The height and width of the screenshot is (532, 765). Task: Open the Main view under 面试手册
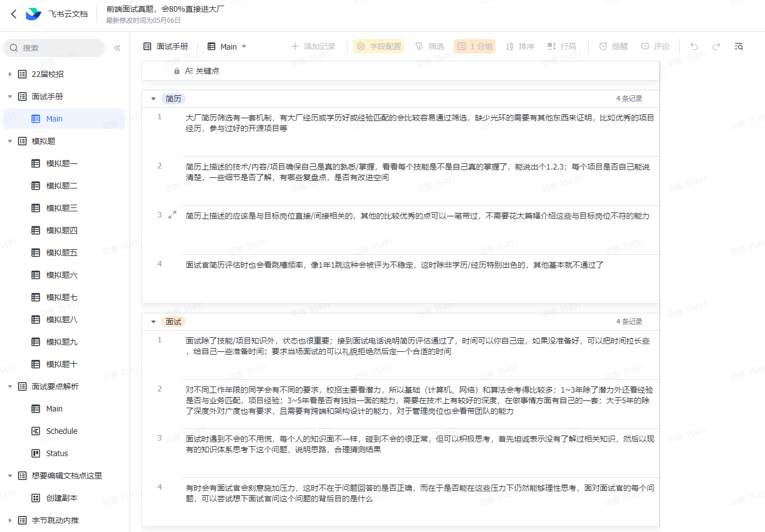click(x=65, y=119)
